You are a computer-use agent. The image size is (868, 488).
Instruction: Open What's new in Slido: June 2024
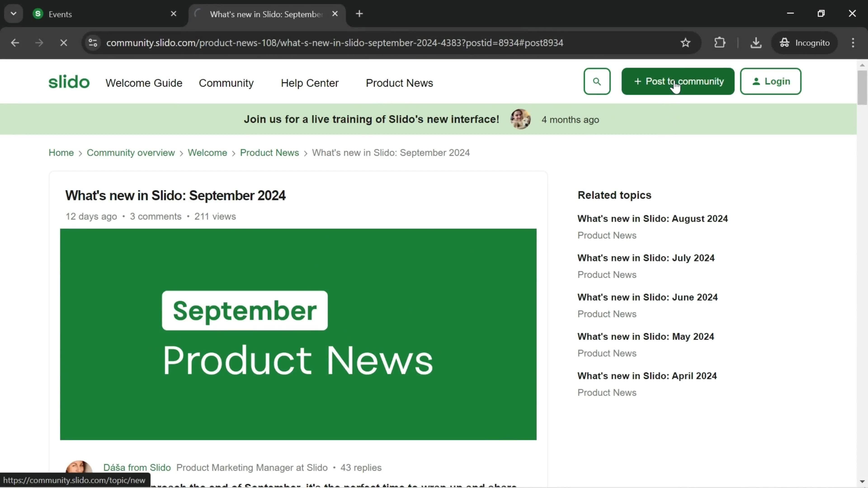(647, 297)
